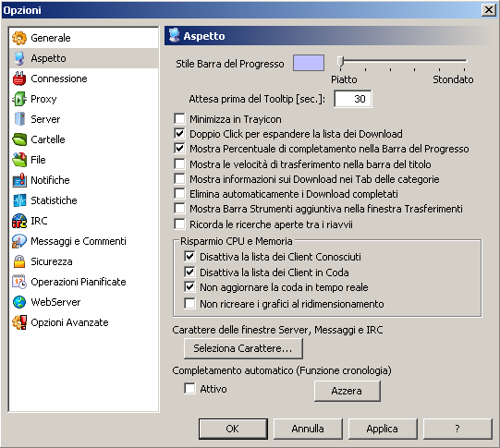The image size is (500, 448).
Task: Open the progress bar color swatch
Action: pos(309,63)
